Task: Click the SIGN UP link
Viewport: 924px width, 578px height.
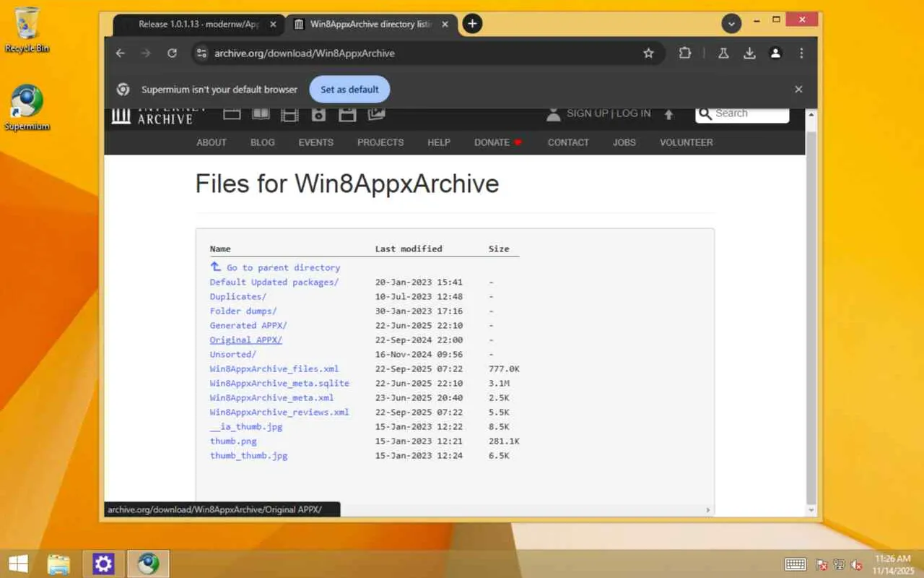Action: (x=588, y=113)
